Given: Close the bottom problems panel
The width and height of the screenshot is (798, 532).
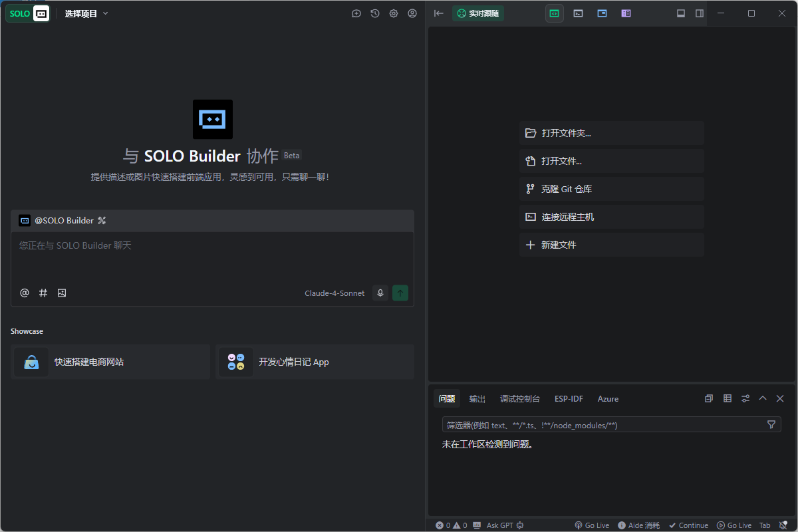Looking at the screenshot, I should click(x=780, y=398).
